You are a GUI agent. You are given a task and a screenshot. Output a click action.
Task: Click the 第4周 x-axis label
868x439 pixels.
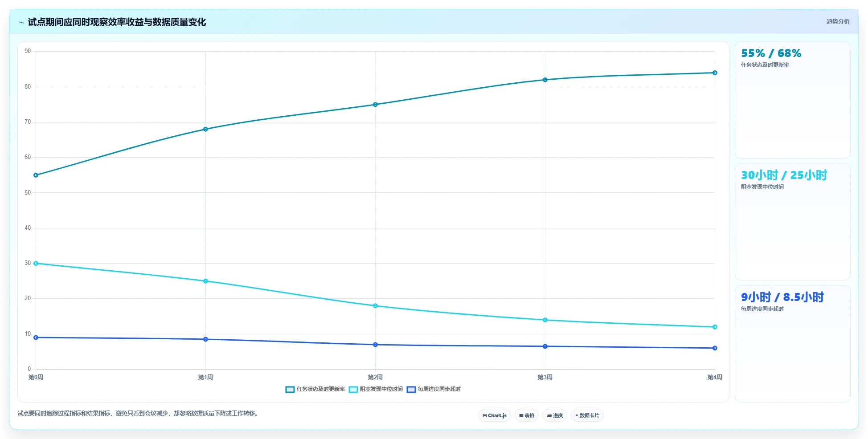[715, 378]
